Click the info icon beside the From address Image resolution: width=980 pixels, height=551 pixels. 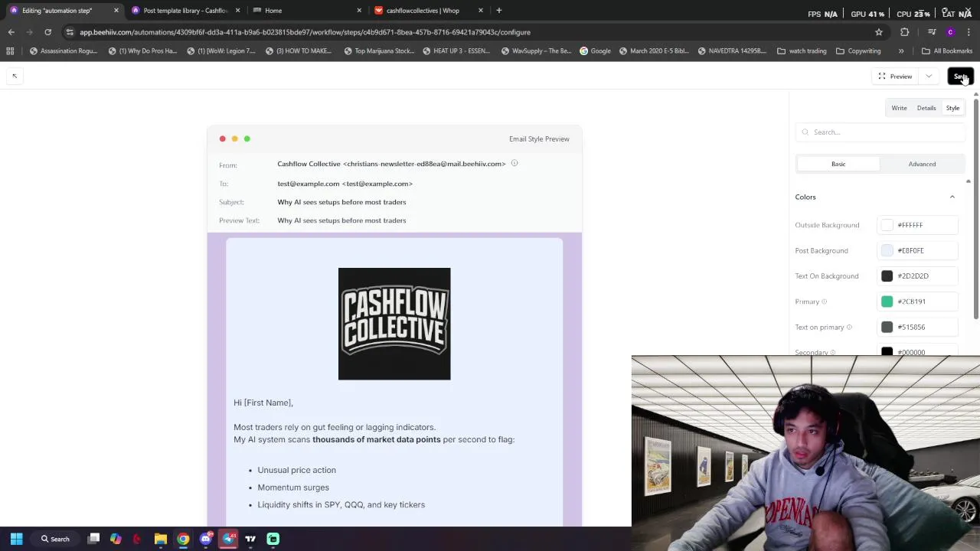(x=514, y=163)
